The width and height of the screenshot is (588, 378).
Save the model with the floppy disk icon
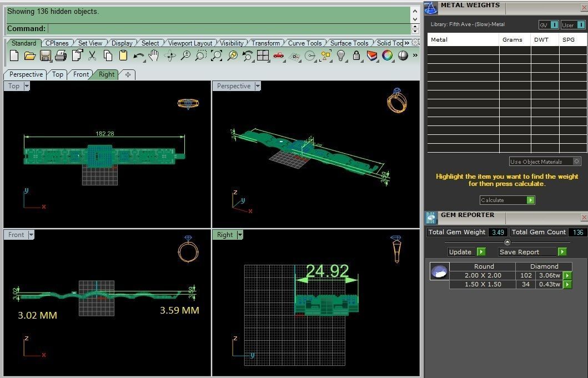point(46,56)
